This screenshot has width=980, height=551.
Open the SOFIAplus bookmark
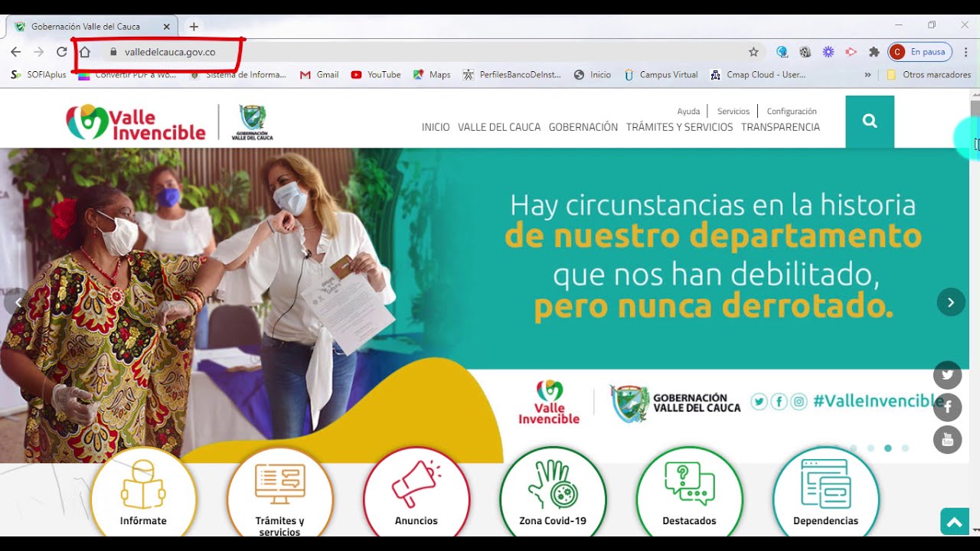point(38,75)
